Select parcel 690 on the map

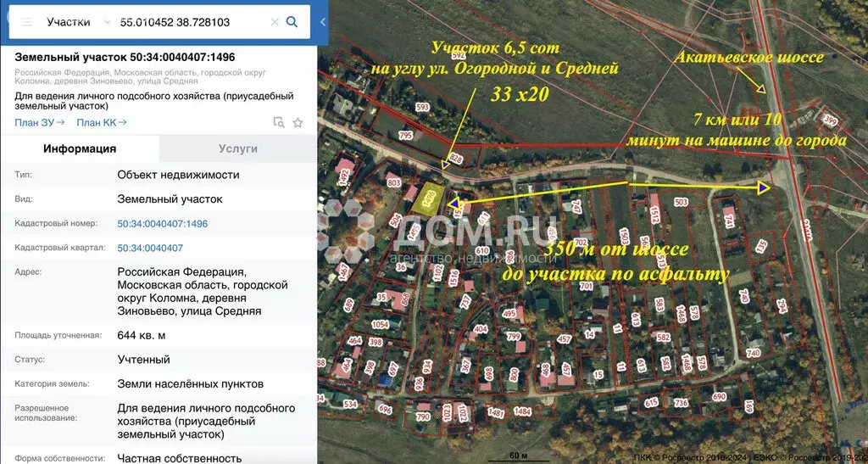point(719,397)
